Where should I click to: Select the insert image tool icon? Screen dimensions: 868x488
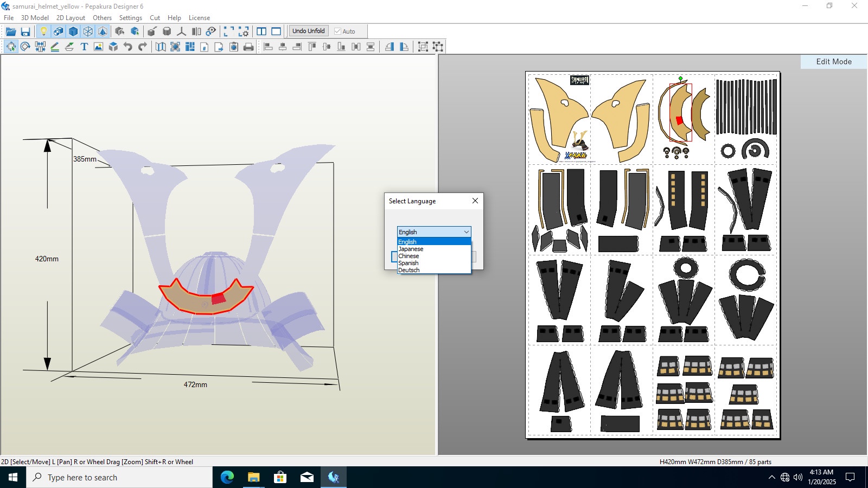pyautogui.click(x=98, y=47)
